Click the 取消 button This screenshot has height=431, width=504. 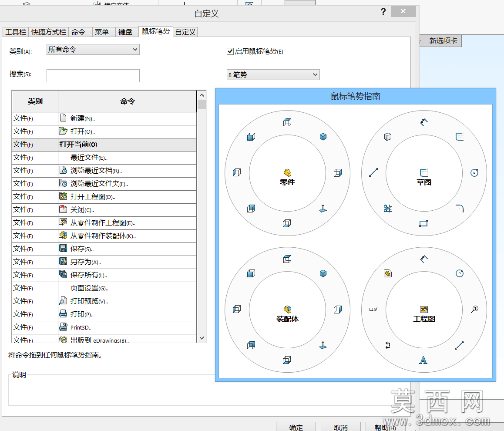pos(341,427)
